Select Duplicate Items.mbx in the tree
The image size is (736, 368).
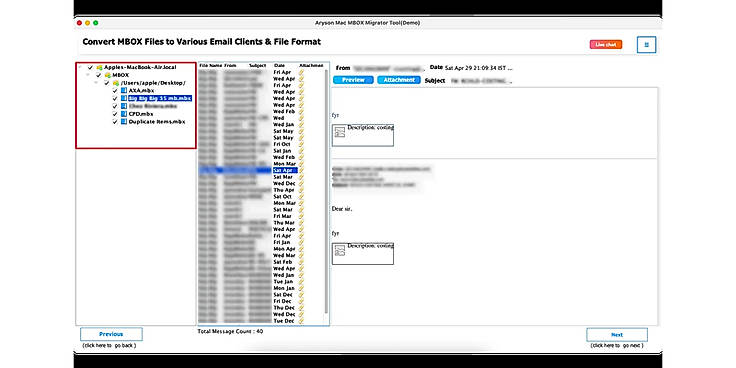[157, 122]
